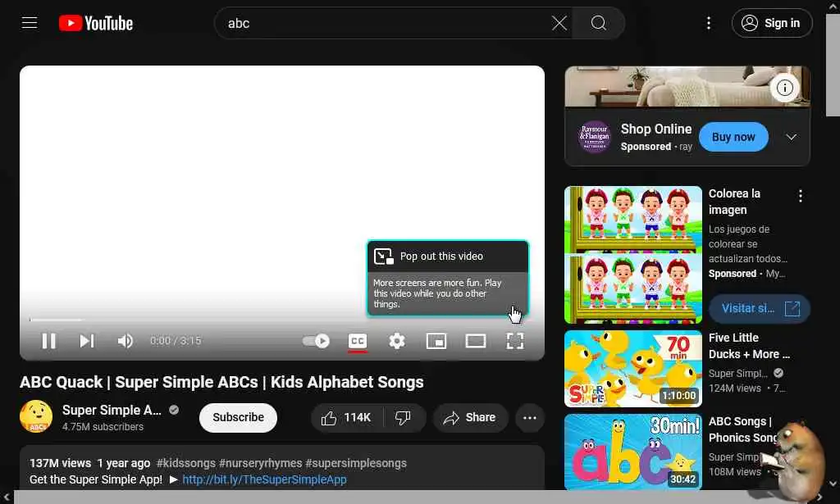Click the scroll left arrow
Image resolution: width=840 pixels, height=504 pixels.
(x=6, y=497)
